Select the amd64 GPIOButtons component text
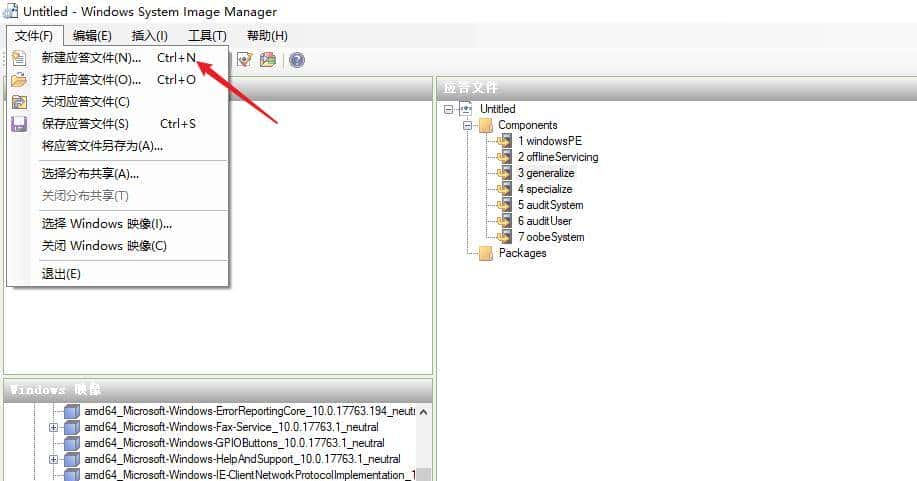 coord(235,443)
